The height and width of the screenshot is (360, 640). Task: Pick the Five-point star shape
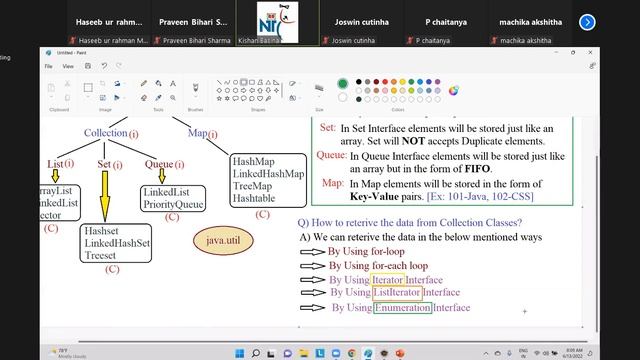(x=219, y=98)
